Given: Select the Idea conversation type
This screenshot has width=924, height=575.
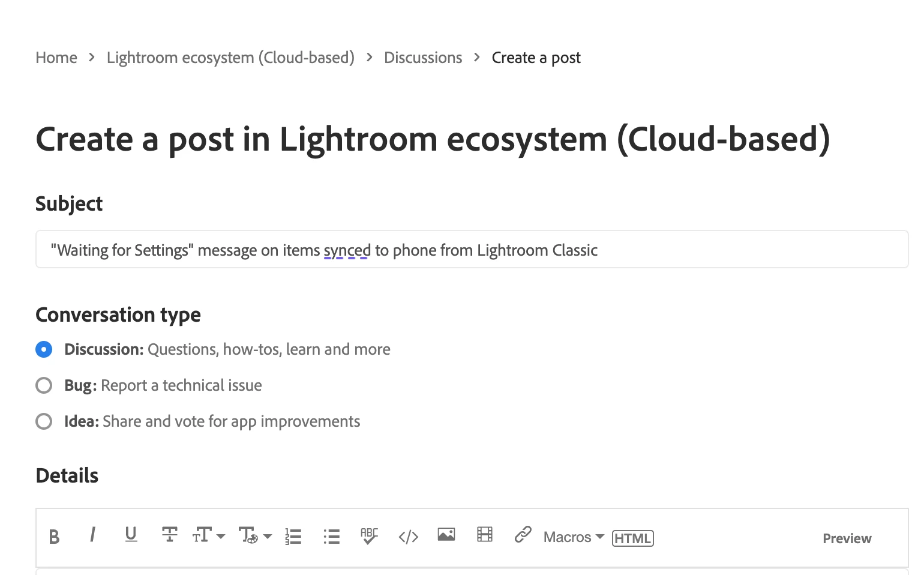Looking at the screenshot, I should [44, 421].
